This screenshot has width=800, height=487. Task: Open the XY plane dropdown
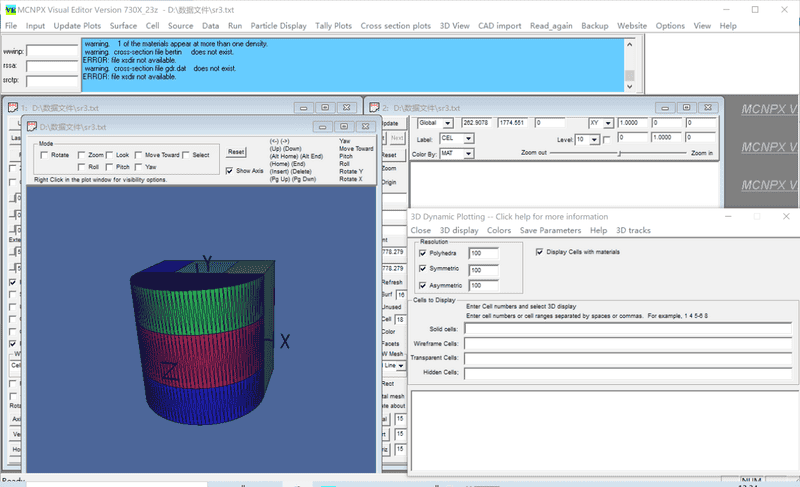pos(607,123)
